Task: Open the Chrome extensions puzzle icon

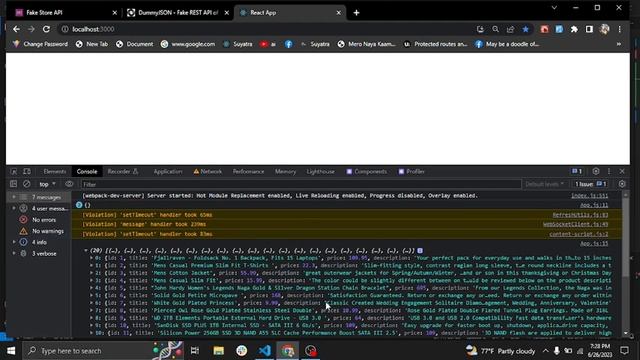Action: 574,29
